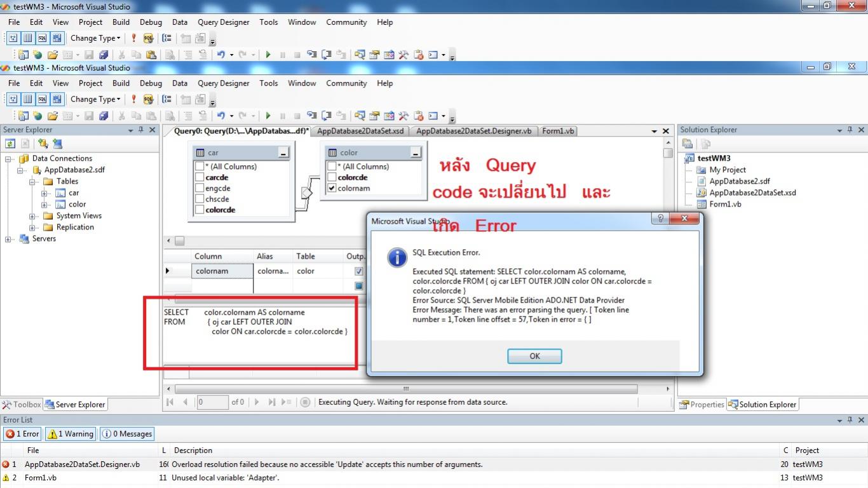
Task: Click Connect to Server icon in Server Explorer
Action: tap(57, 144)
